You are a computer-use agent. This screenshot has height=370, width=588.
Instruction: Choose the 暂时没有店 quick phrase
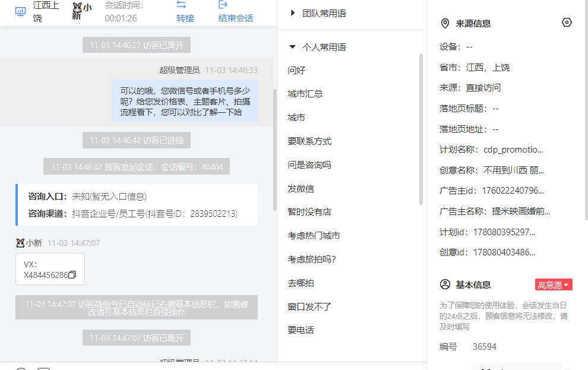click(x=309, y=212)
